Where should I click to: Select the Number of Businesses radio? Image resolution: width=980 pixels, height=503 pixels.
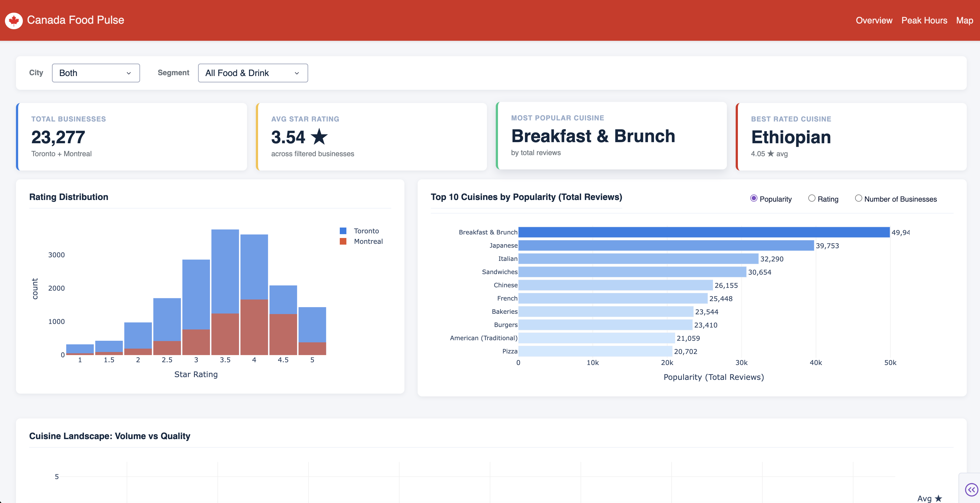point(858,198)
